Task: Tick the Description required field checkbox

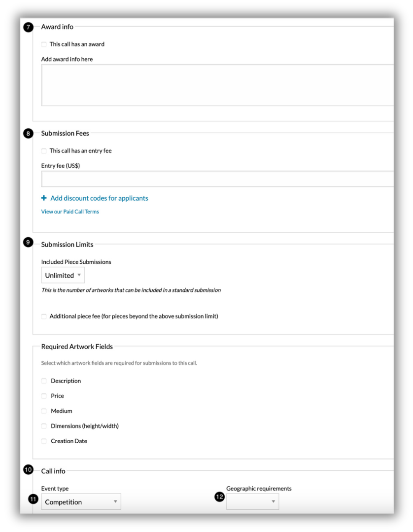Action: click(x=44, y=381)
